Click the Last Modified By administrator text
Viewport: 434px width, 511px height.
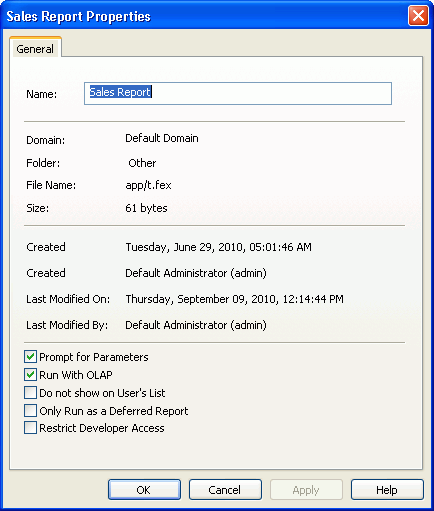[196, 325]
